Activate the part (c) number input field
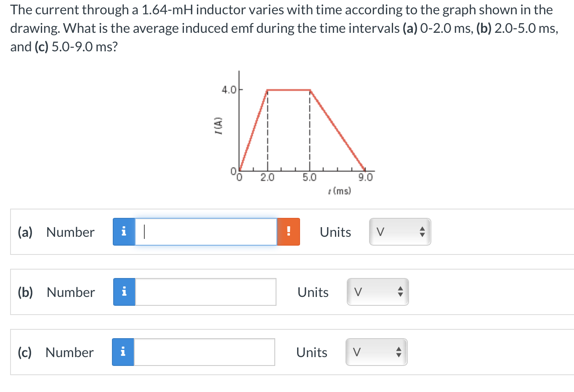The image size is (574, 392). point(205,352)
